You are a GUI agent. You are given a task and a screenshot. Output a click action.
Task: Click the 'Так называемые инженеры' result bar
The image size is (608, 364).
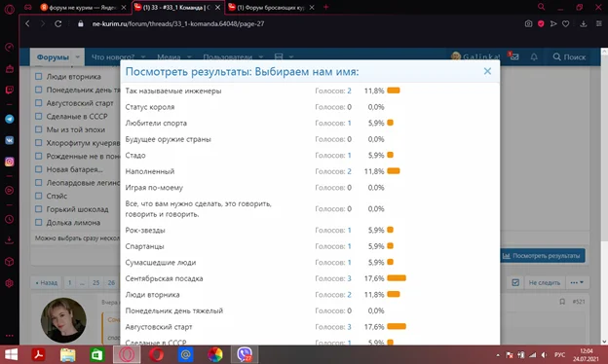point(394,91)
